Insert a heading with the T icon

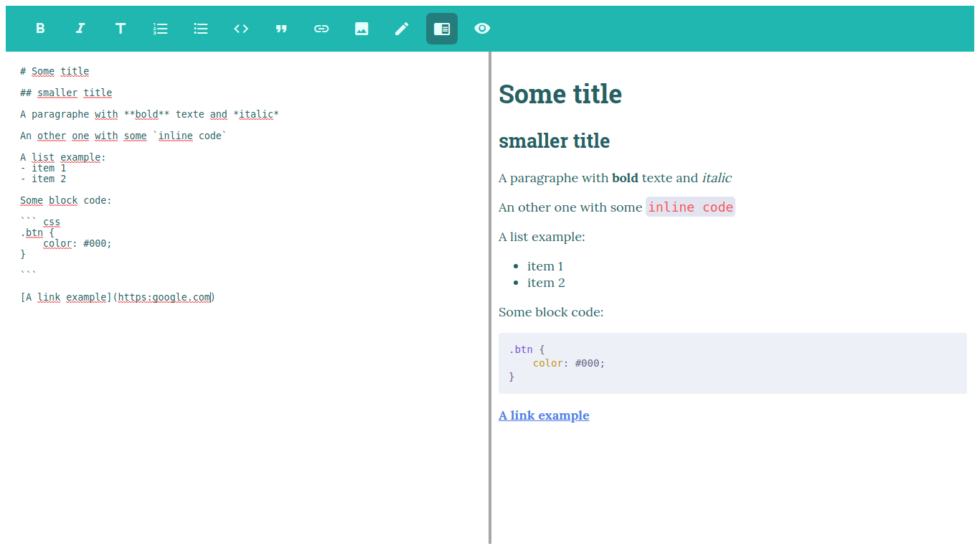[x=121, y=29]
